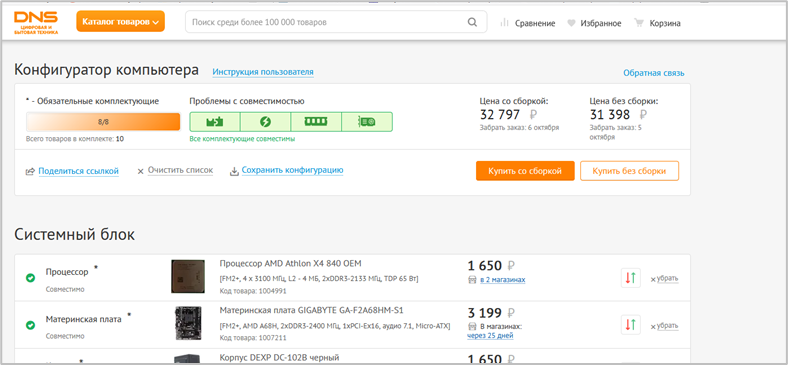Open Избранное favorites

pyautogui.click(x=601, y=23)
